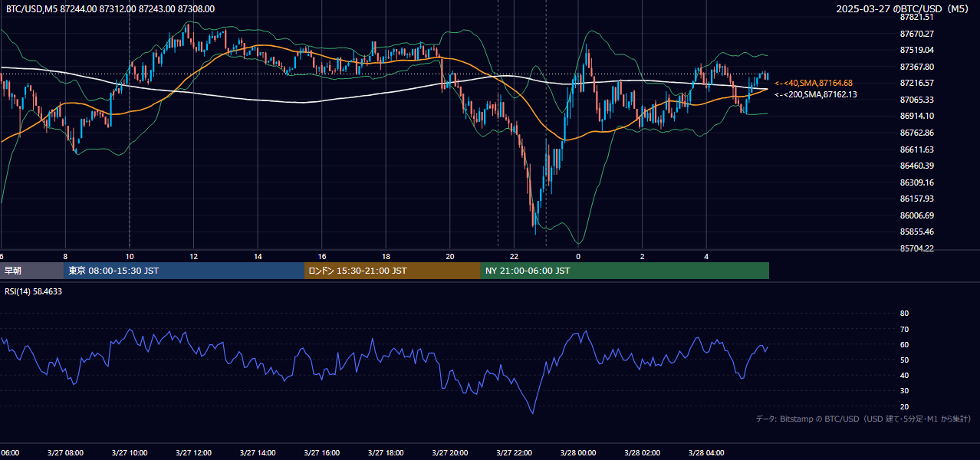Pick price axis value 87519.04

917,50
